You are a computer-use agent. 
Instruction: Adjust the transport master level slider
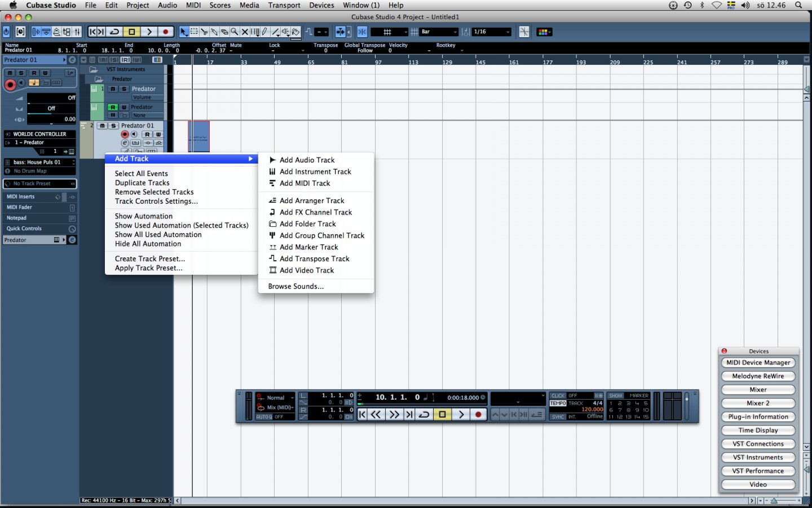[x=687, y=406]
